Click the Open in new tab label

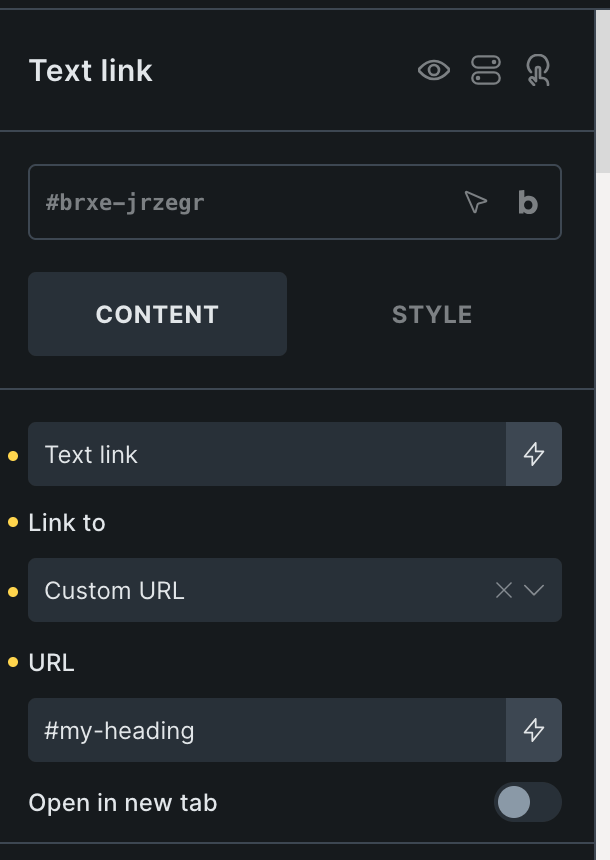pyautogui.click(x=123, y=803)
